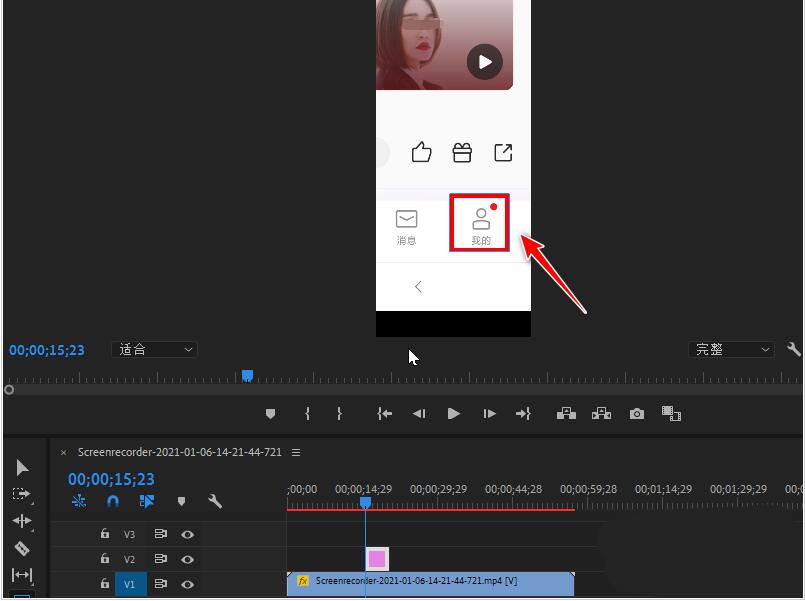Click Mark In in transport controls
Viewport: 805px width, 601px height.
[x=307, y=413]
